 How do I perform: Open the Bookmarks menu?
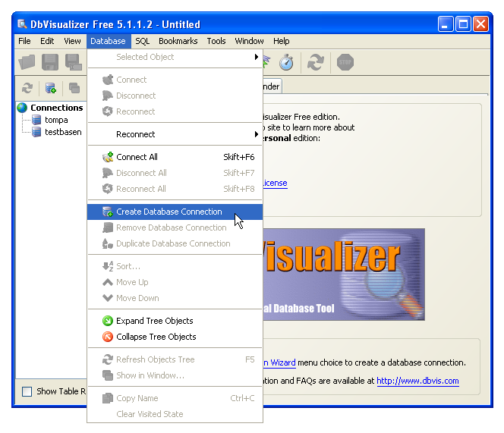178,41
